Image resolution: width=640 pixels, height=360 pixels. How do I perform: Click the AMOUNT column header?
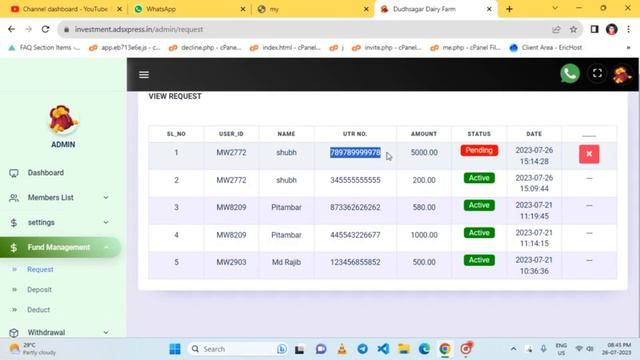[x=424, y=134]
